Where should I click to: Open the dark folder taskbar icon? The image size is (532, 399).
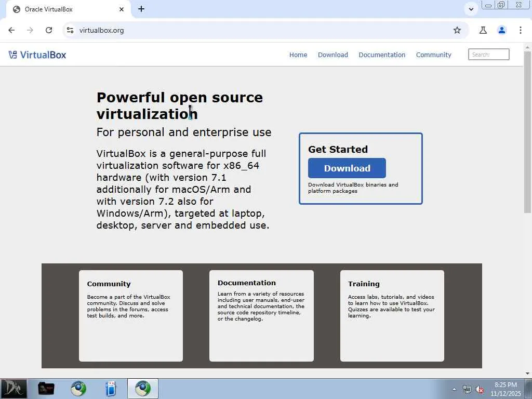tap(46, 389)
